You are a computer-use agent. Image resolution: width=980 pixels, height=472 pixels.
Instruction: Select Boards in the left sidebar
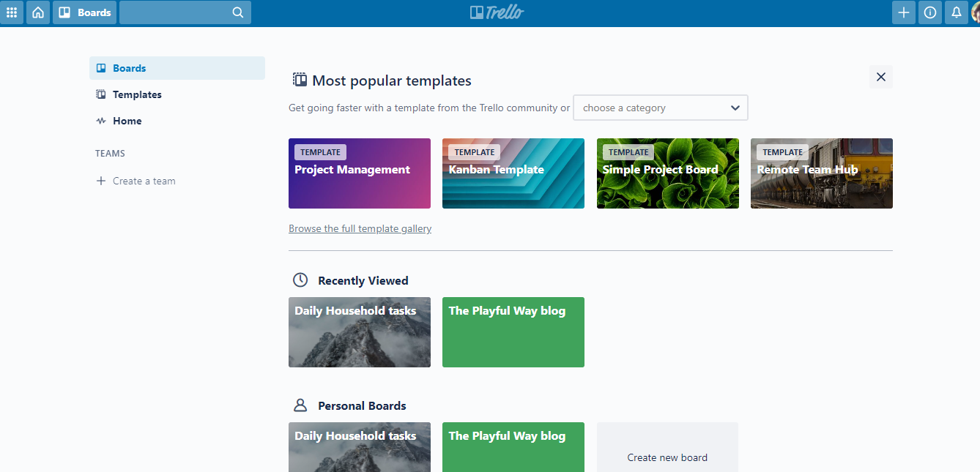click(177, 68)
